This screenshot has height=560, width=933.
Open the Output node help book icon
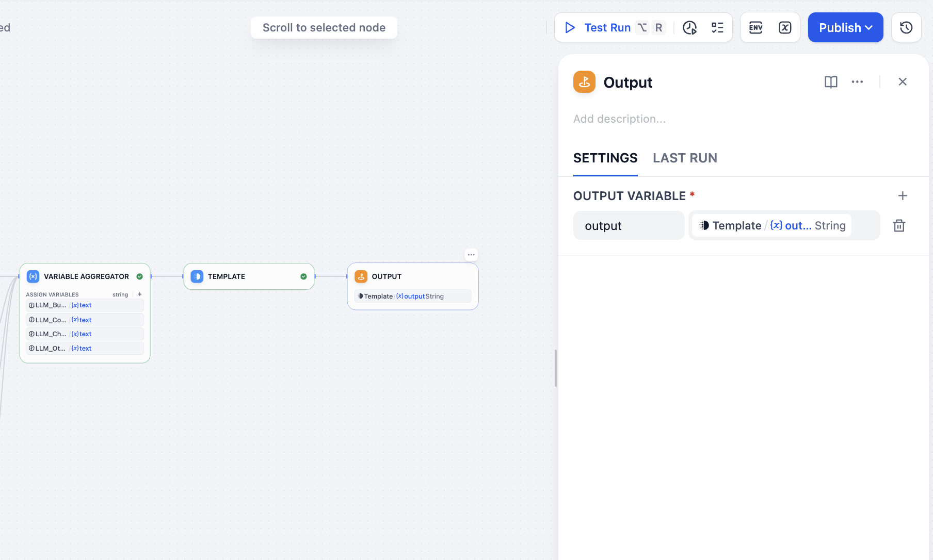click(x=831, y=82)
